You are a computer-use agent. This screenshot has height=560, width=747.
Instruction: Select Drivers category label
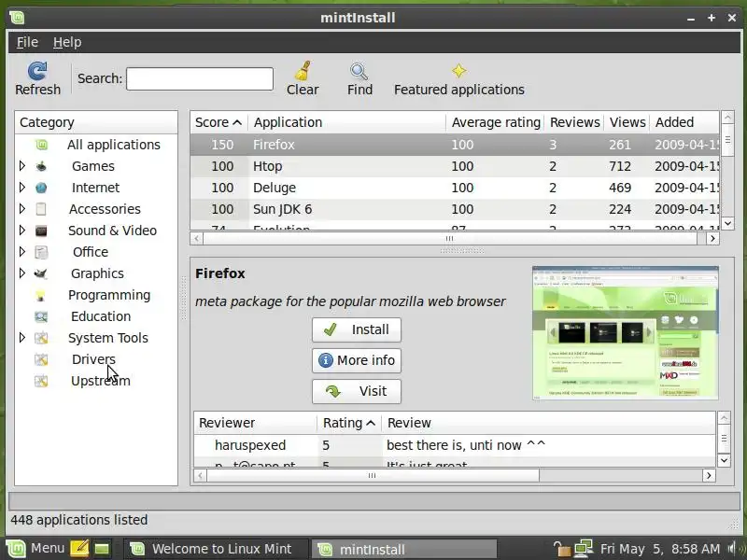pyautogui.click(x=93, y=359)
